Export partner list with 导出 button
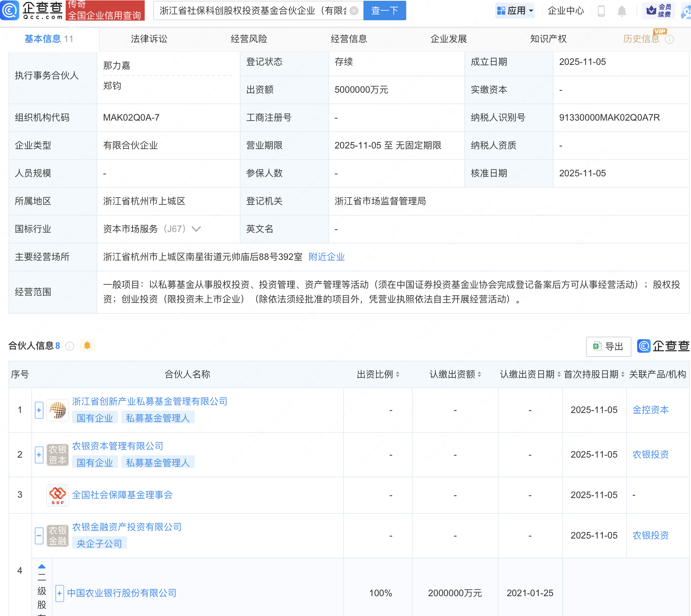 [608, 346]
